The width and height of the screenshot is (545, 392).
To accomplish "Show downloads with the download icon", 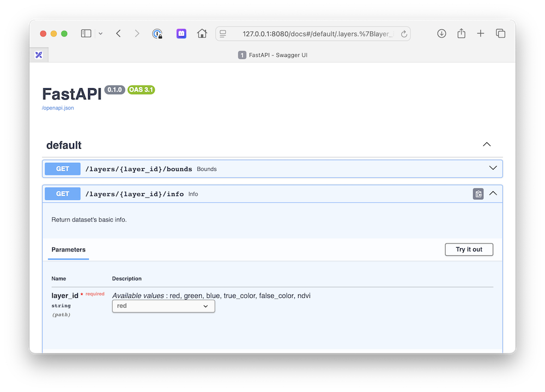I will click(441, 34).
